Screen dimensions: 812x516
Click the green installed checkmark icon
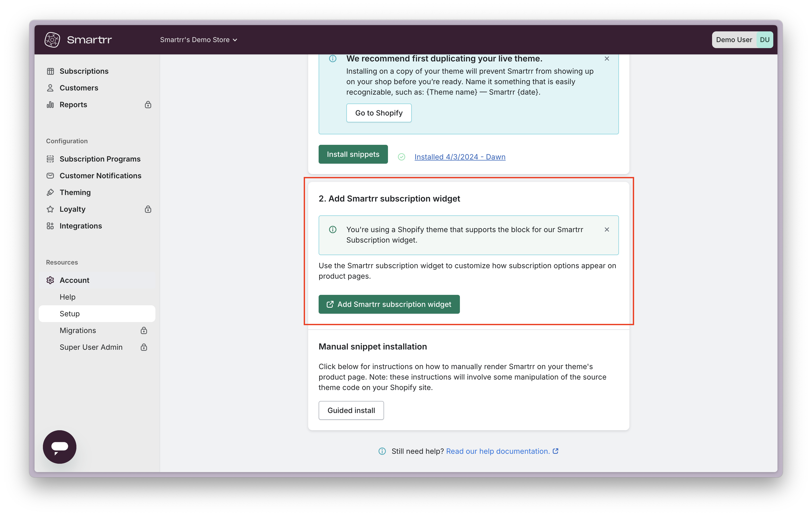coord(402,157)
